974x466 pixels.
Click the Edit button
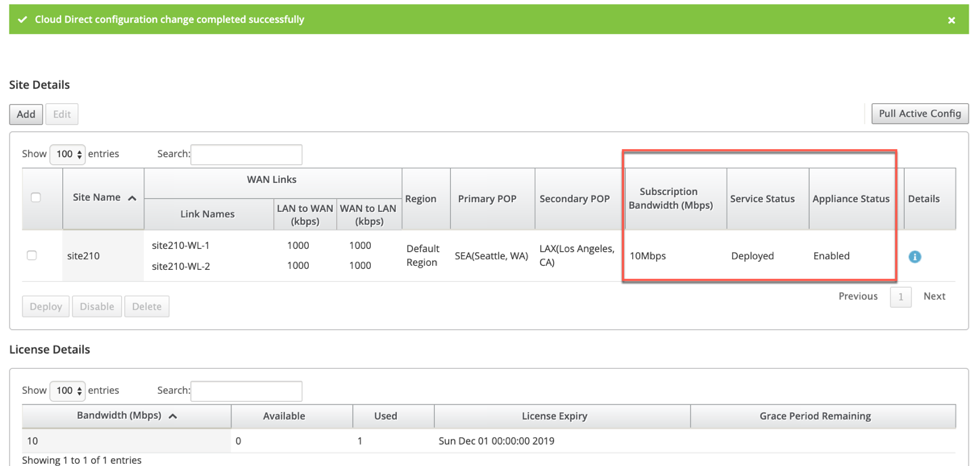62,114
